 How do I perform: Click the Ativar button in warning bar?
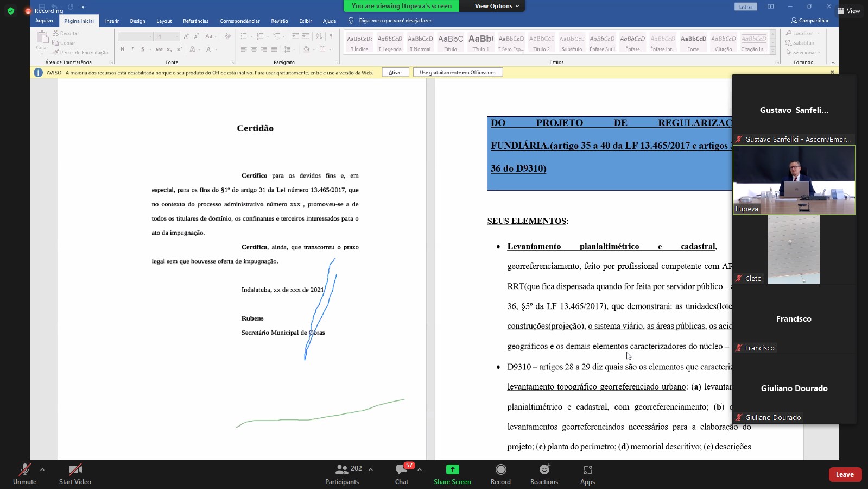coord(395,72)
